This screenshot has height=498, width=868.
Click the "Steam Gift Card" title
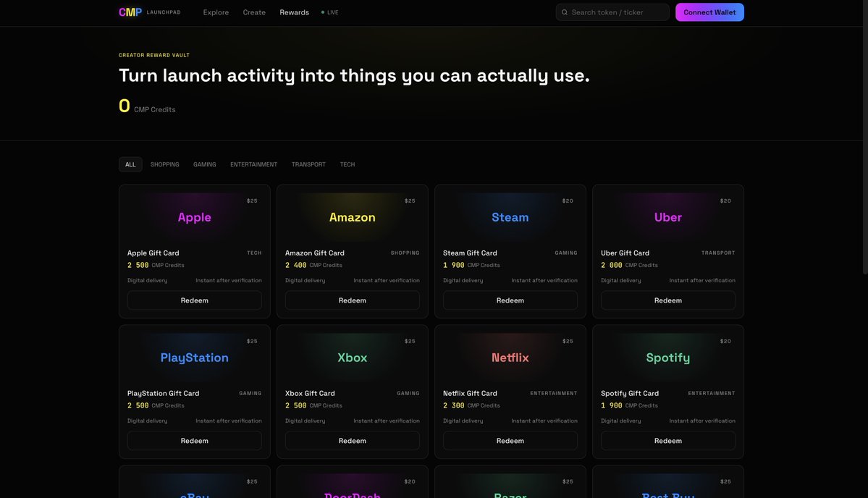pyautogui.click(x=470, y=253)
